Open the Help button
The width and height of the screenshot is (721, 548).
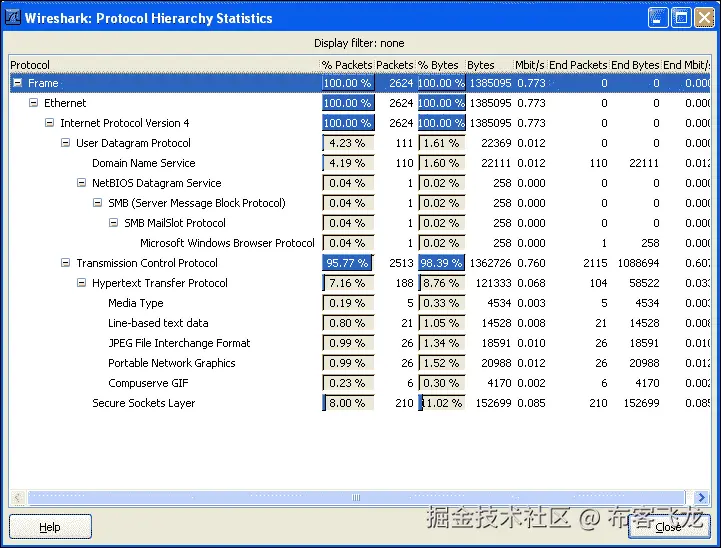pos(50,526)
